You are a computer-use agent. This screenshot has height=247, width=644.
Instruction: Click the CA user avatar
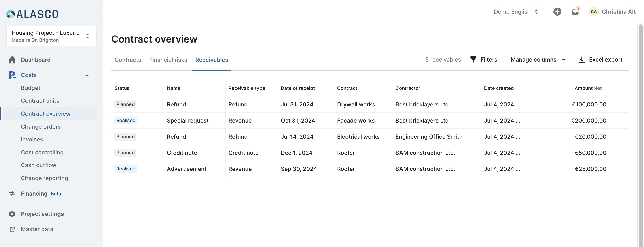pyautogui.click(x=594, y=11)
